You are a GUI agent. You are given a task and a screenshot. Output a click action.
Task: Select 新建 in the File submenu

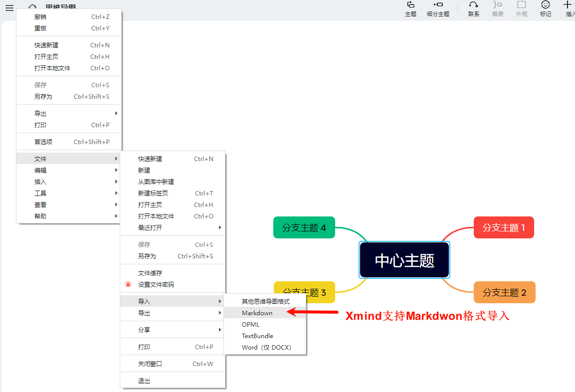point(173,170)
